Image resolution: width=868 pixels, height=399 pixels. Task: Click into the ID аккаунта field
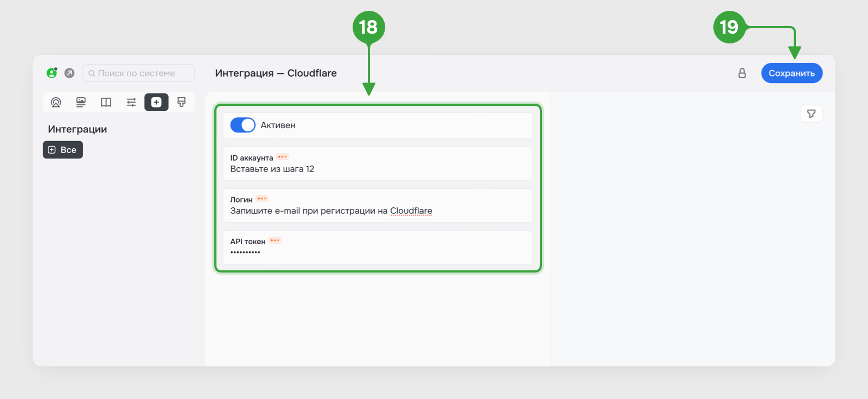click(378, 163)
